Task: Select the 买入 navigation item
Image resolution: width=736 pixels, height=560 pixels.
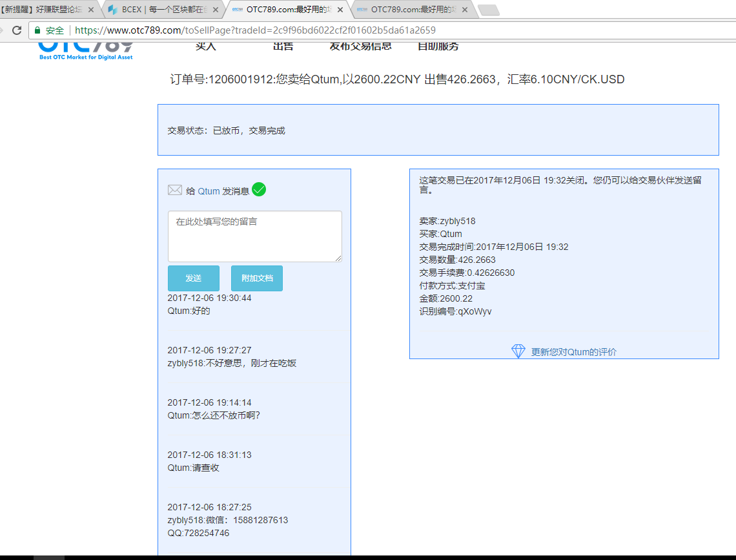Action: (x=205, y=46)
